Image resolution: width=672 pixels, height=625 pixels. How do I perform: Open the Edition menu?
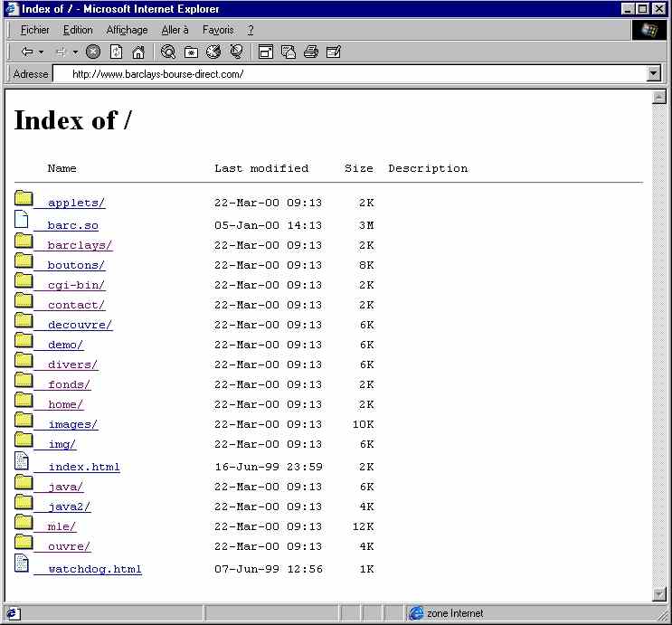point(78,30)
